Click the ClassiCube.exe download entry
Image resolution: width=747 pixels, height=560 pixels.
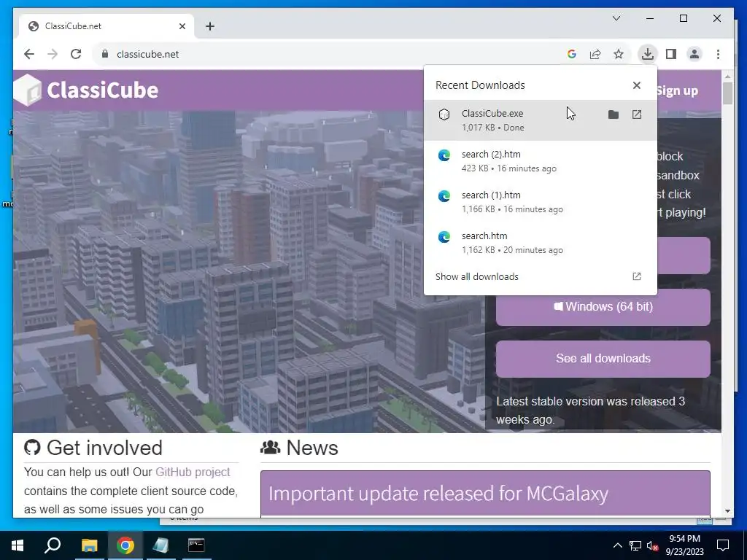pyautogui.click(x=541, y=120)
